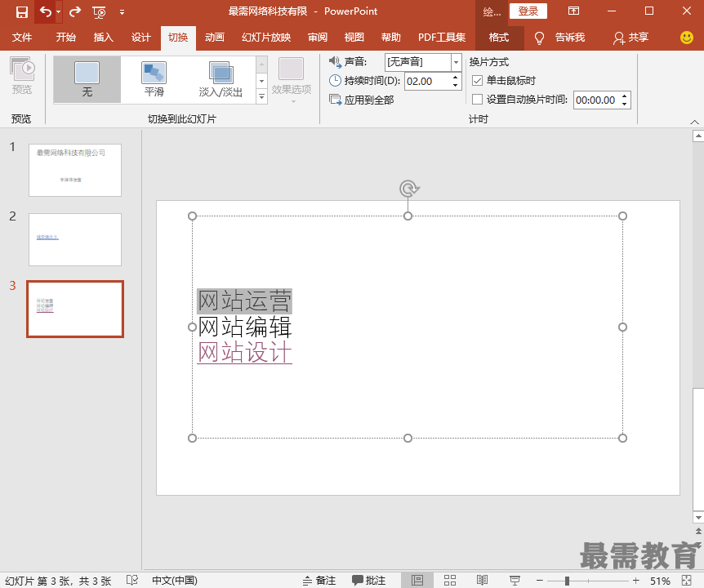Select slide 2 thumbnail
The width and height of the screenshot is (704, 588).
(75, 239)
